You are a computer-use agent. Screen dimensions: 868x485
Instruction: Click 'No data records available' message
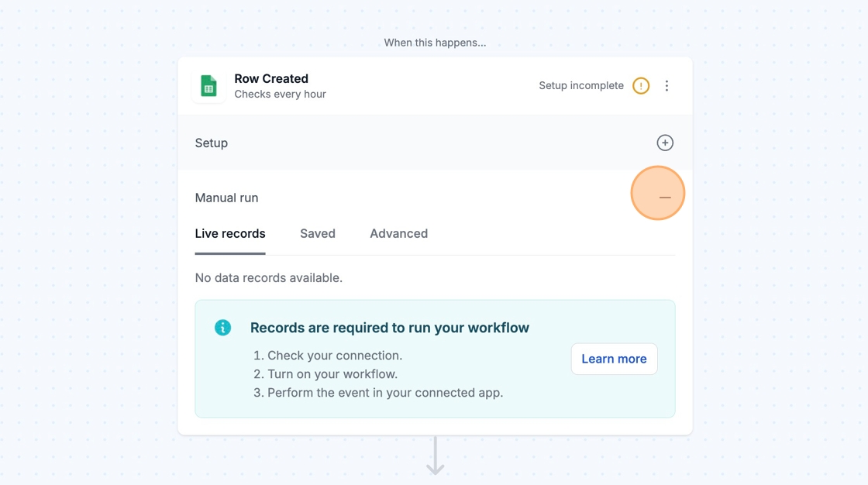[269, 277]
